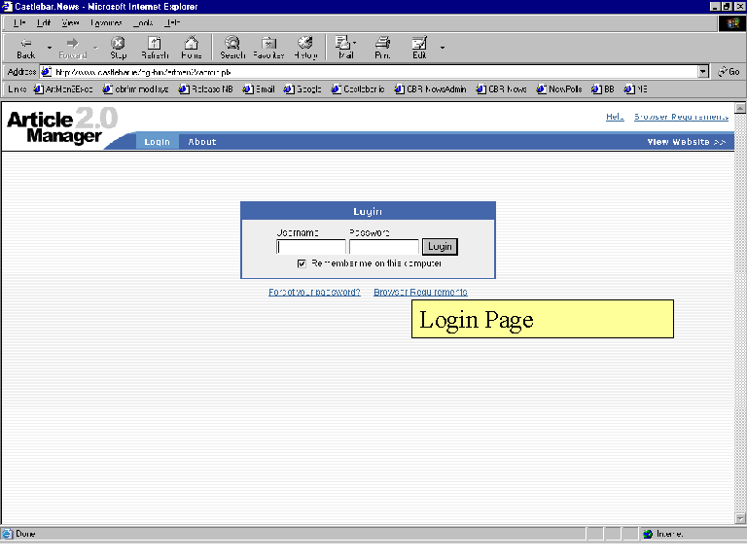Image resolution: width=747 pixels, height=560 pixels.
Task: Open the Search toolbar icon
Action: pyautogui.click(x=232, y=47)
